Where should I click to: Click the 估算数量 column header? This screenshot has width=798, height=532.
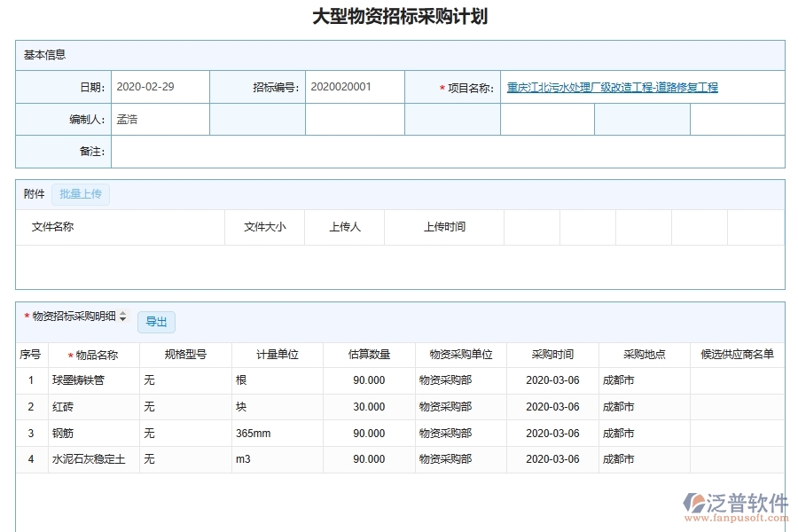pos(367,354)
